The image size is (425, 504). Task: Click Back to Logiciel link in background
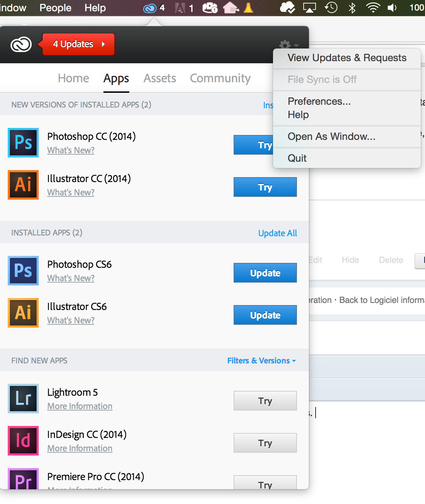[382, 300]
